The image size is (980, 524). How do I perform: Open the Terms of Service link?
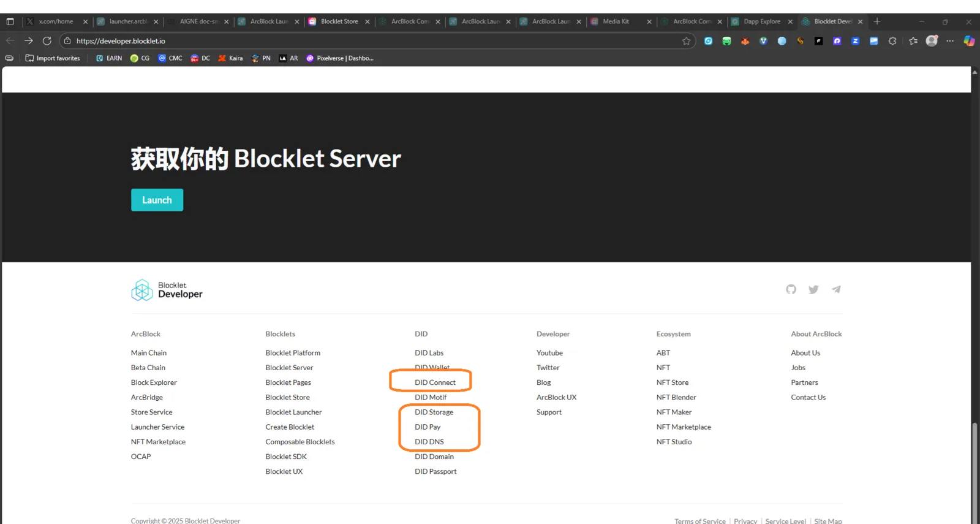tap(700, 521)
